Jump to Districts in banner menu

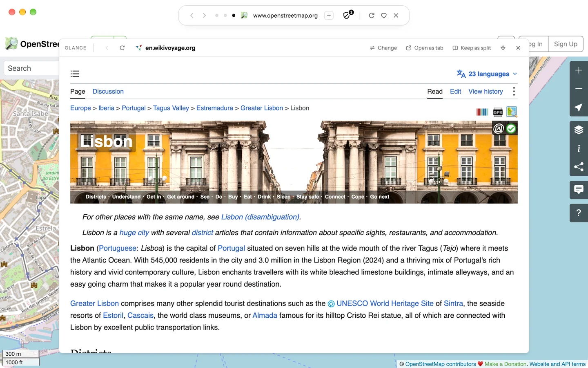pyautogui.click(x=96, y=197)
